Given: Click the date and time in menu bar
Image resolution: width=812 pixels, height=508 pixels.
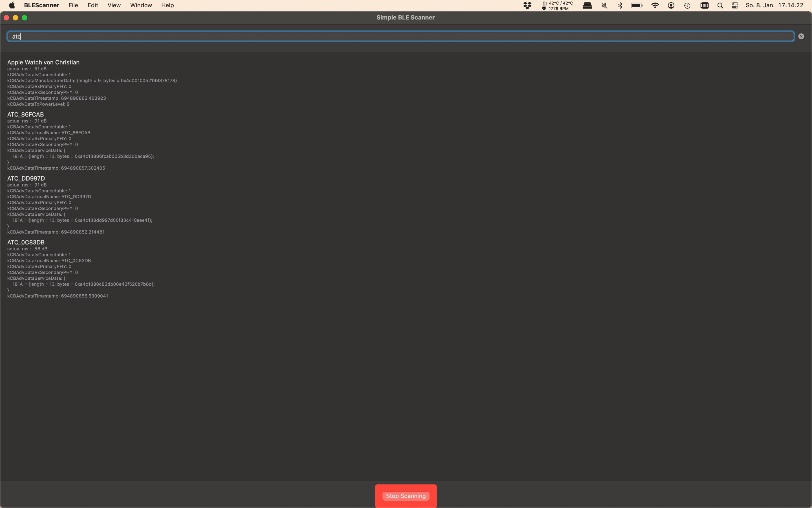Looking at the screenshot, I should click(775, 5).
